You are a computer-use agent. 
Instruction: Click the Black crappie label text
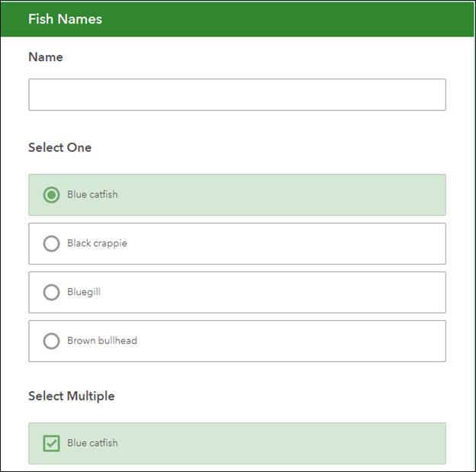(x=97, y=243)
